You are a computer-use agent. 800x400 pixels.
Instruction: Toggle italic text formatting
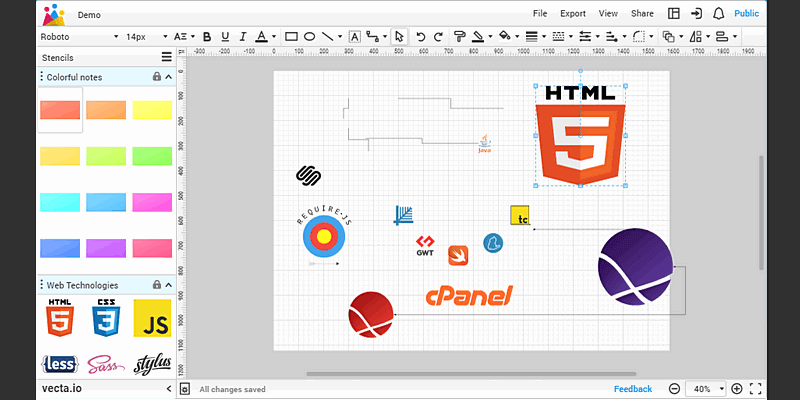pos(242,37)
